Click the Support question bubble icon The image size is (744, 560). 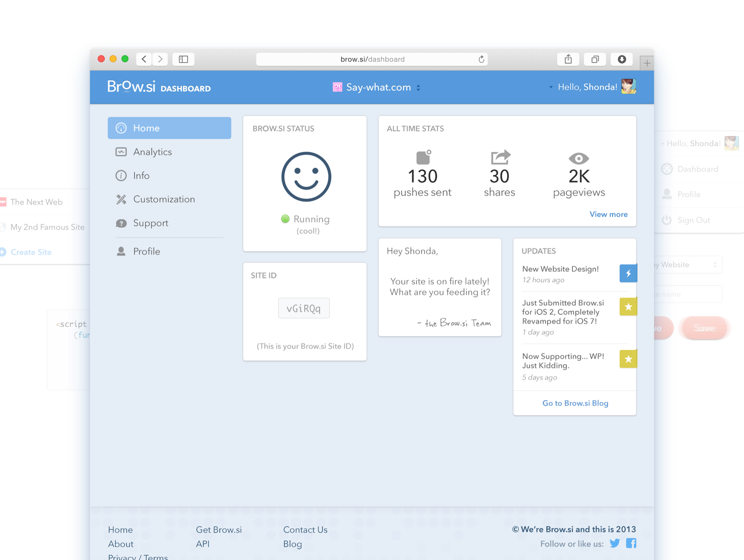coord(121,223)
